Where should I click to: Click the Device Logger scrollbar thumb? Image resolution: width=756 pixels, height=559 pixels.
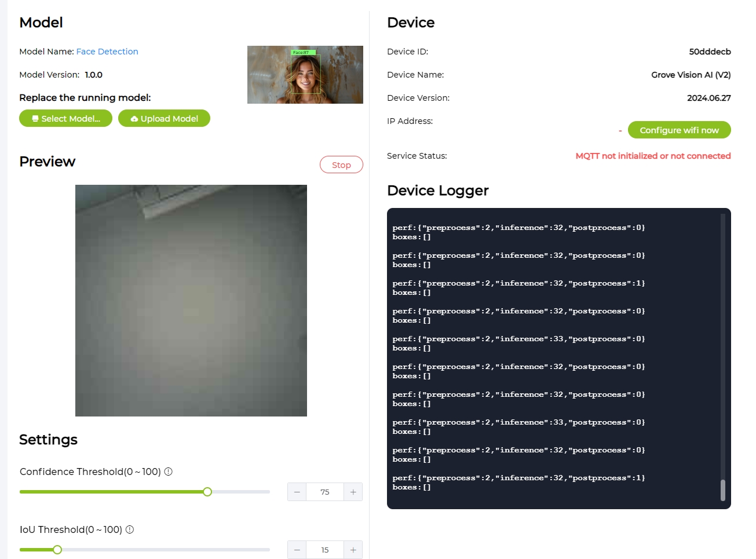pyautogui.click(x=722, y=490)
